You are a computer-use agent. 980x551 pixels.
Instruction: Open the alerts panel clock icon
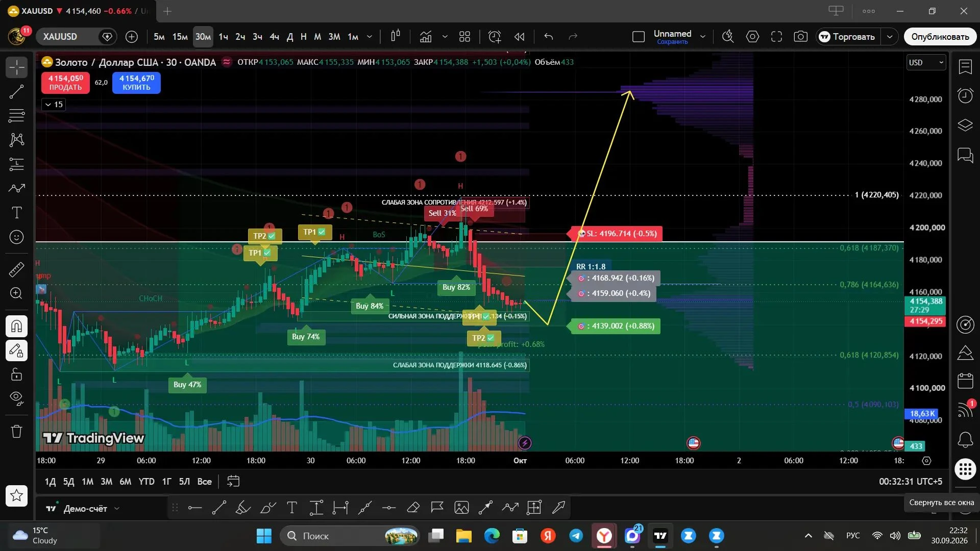tap(965, 95)
